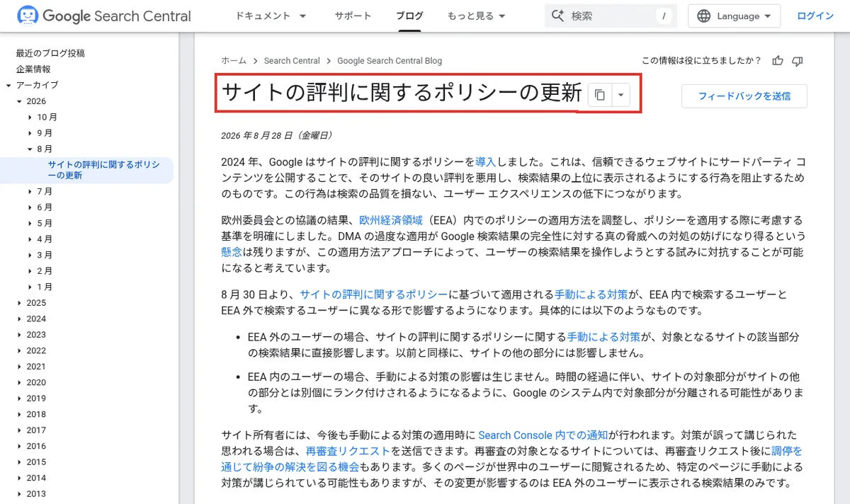850x504 pixels.
Task: Click the search sparkle icon in search box
Action: tap(557, 16)
